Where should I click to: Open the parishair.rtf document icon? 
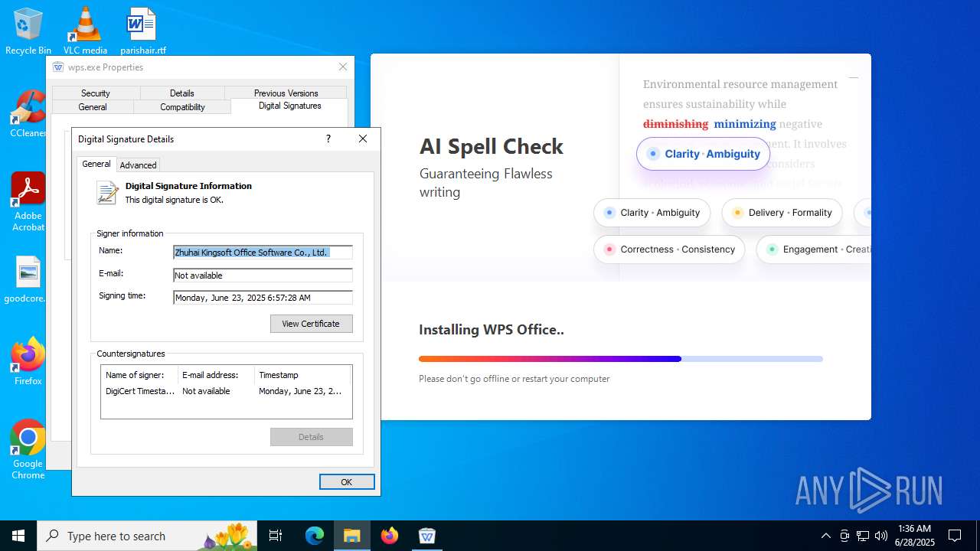[x=142, y=31]
